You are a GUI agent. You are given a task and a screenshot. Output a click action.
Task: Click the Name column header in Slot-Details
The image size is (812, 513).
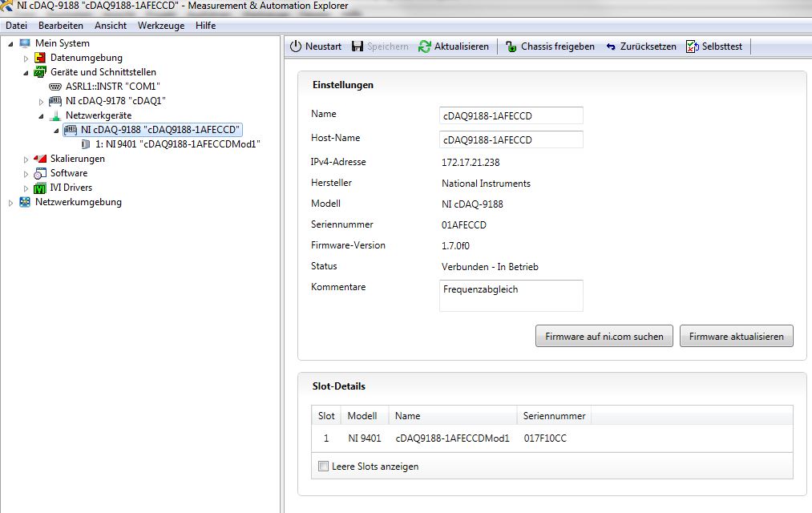(453, 416)
